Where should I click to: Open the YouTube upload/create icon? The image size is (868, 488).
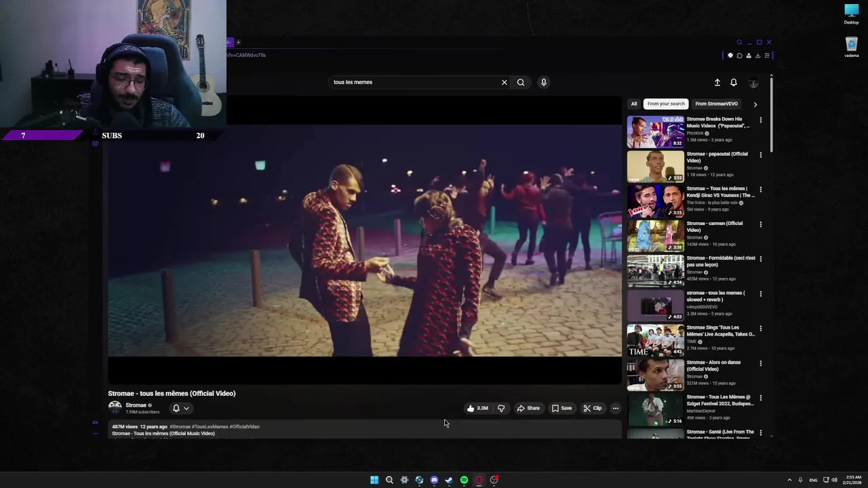717,82
